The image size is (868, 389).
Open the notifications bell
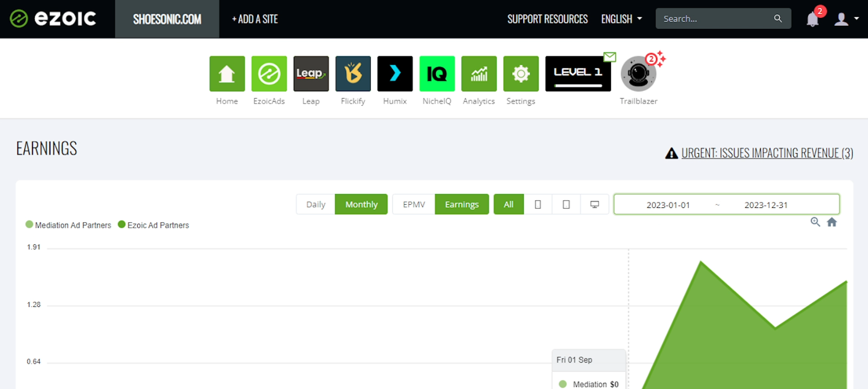[812, 19]
